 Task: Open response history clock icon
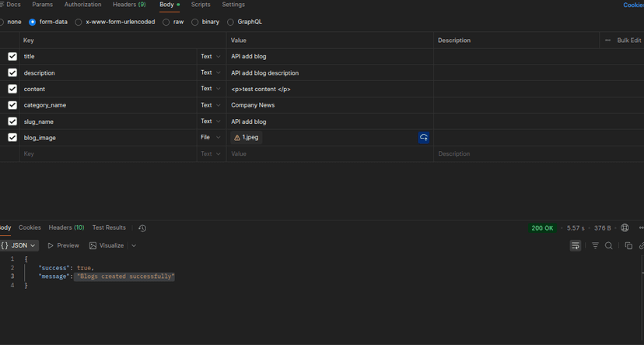coord(142,228)
